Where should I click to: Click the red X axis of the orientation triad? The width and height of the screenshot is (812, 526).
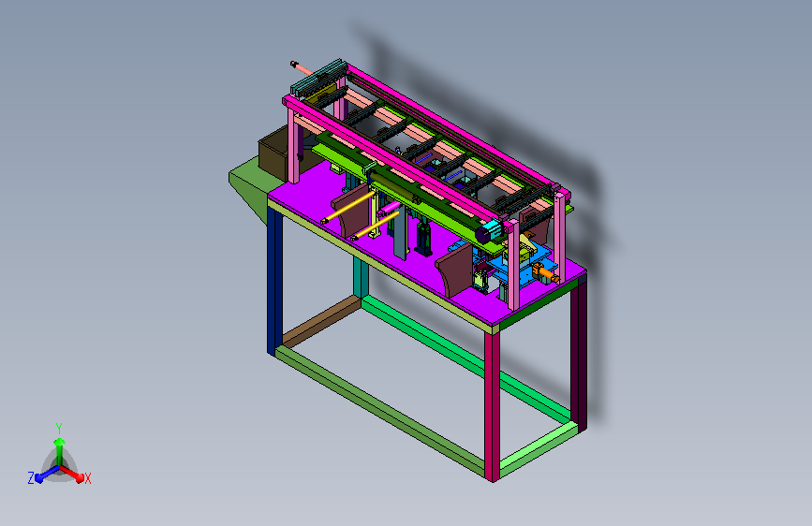pyautogui.click(x=72, y=474)
